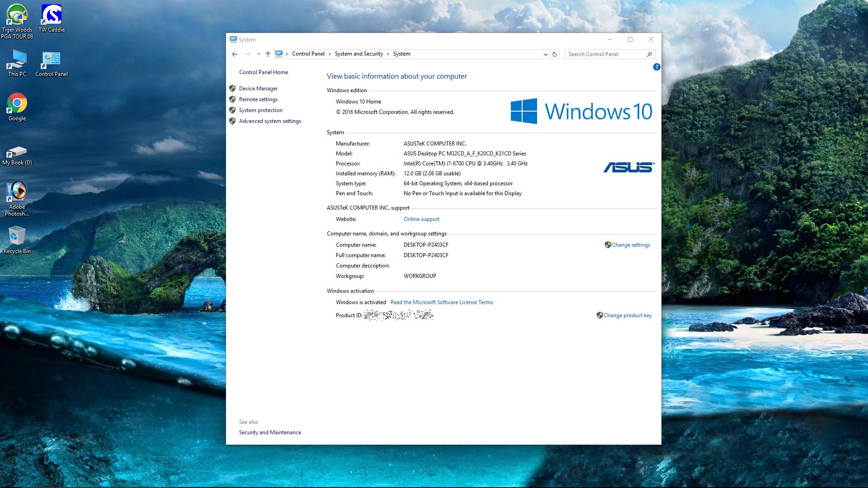Open Tiger Woods PGA TOUR 08 desktop icon

(x=17, y=21)
